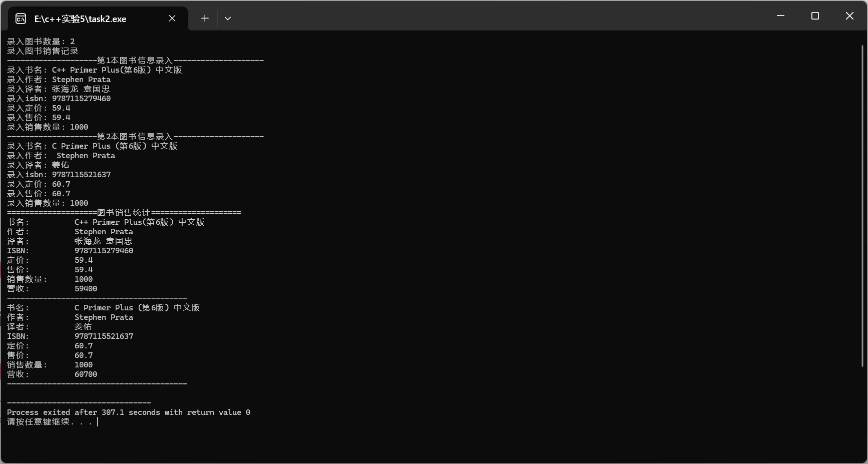Viewport: 868px width, 464px height.
Task: Click input line '录入书名: C++ Primer Plus(第6版) 中文版'
Action: [95, 70]
